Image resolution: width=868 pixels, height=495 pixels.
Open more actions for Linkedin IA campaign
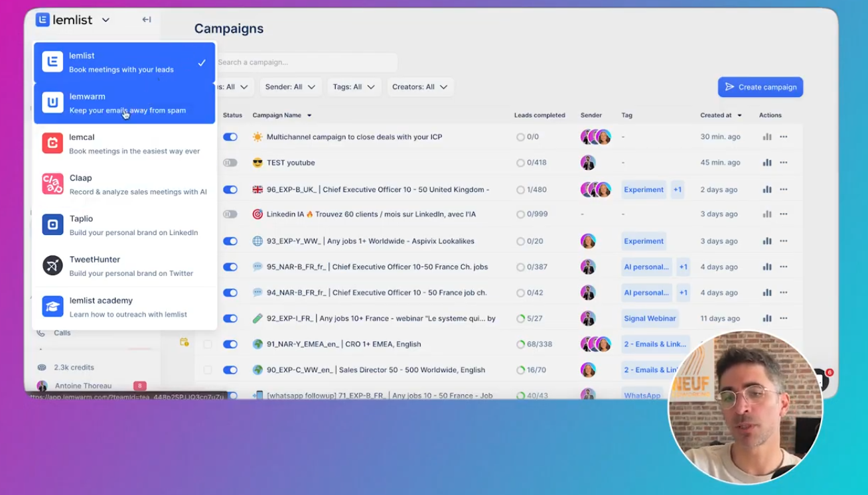pyautogui.click(x=784, y=214)
